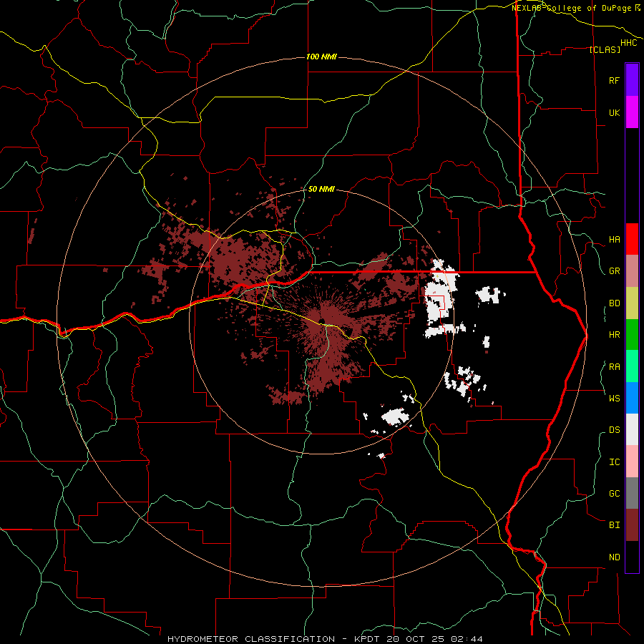Click the RF purple legend swatch

pyautogui.click(x=632, y=80)
